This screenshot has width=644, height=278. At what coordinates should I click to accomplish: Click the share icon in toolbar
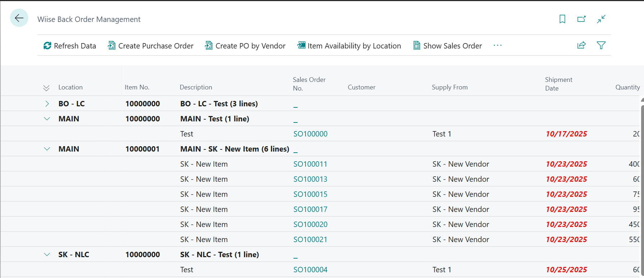[x=581, y=45]
